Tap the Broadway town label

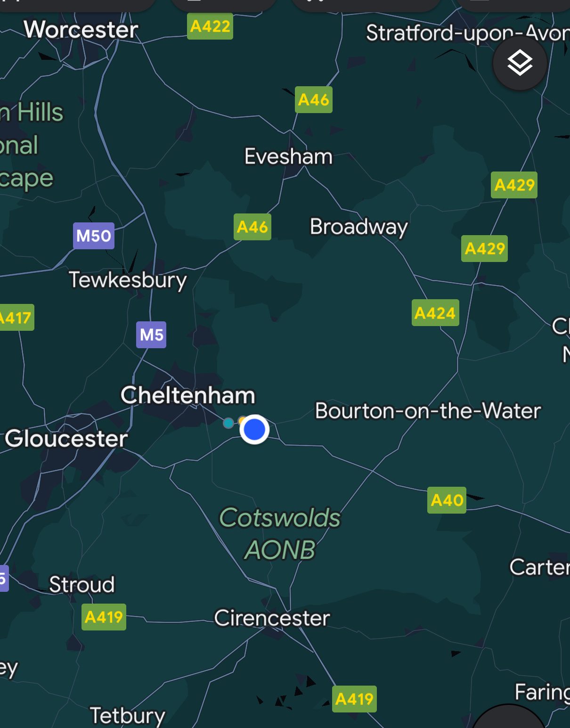pyautogui.click(x=359, y=227)
